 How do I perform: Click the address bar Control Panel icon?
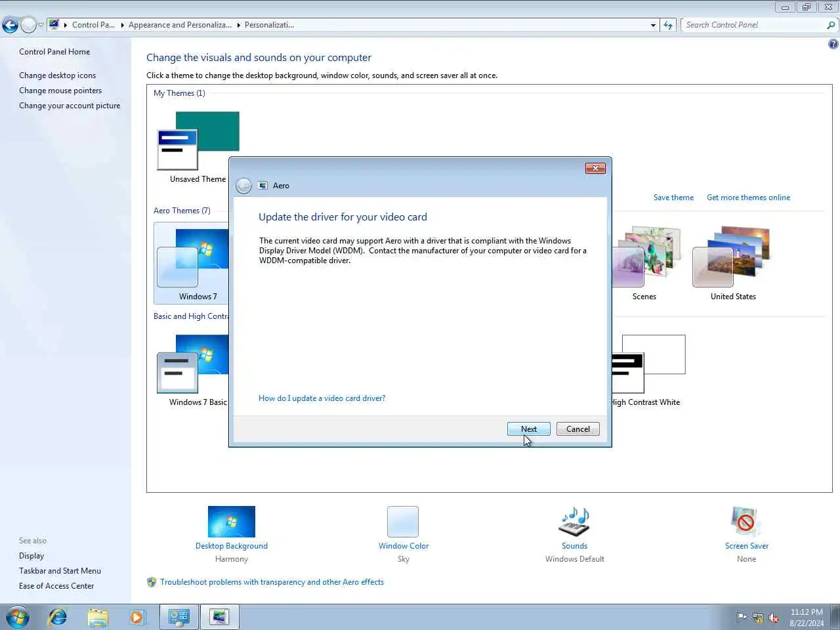pyautogui.click(x=54, y=25)
